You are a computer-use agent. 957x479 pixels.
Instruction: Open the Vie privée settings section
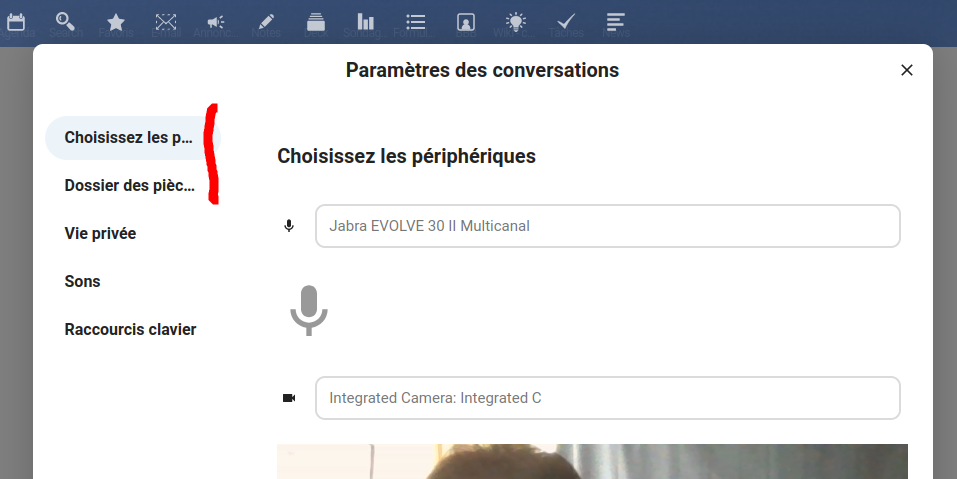tap(132, 234)
